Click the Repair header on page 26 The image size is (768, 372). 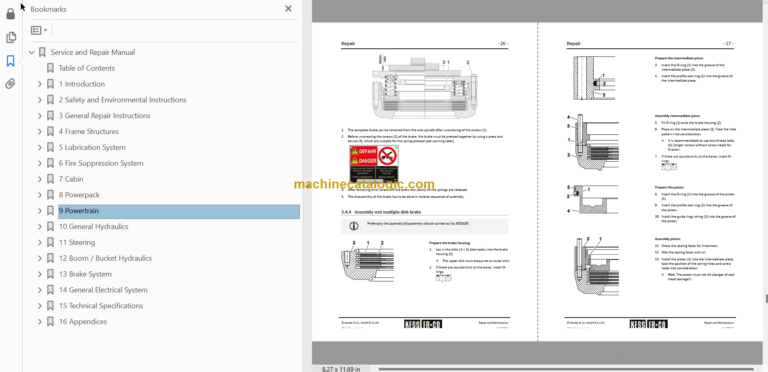(x=348, y=44)
